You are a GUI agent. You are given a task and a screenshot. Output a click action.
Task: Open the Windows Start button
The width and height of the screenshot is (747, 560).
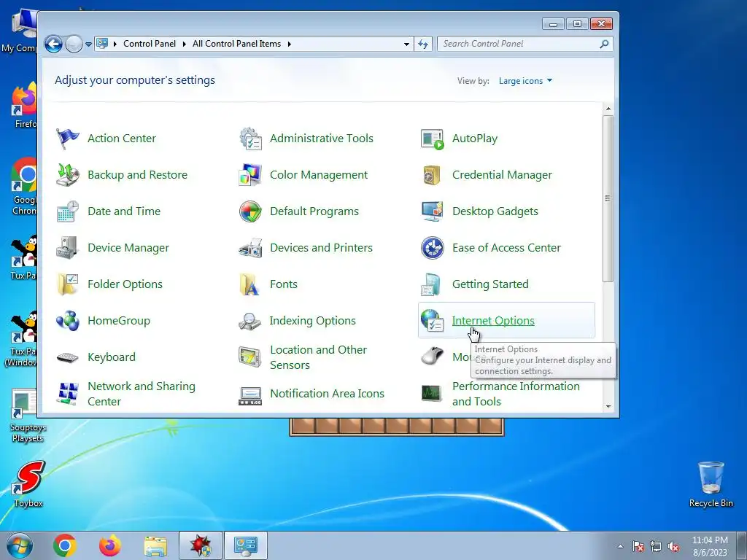coord(20,545)
